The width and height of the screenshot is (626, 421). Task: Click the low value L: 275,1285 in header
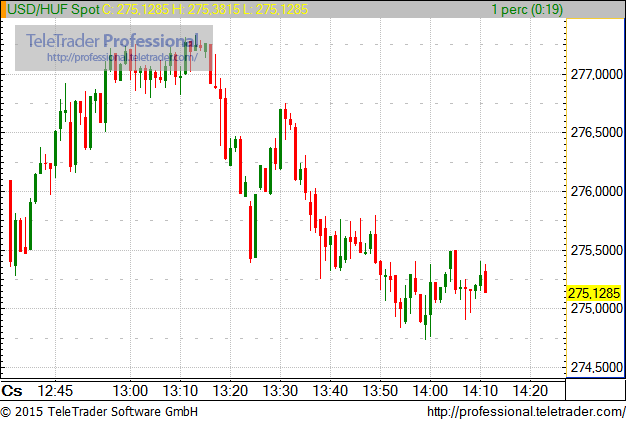tap(276, 9)
